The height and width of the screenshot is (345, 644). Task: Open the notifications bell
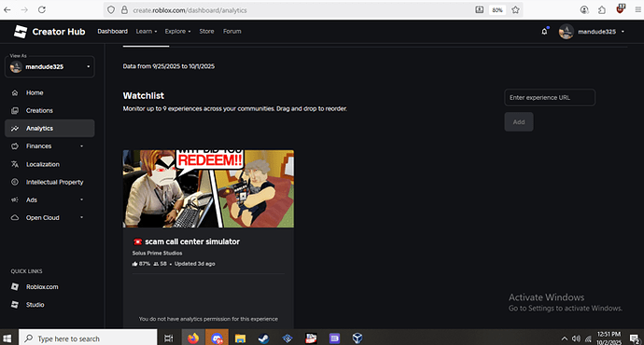tap(545, 32)
